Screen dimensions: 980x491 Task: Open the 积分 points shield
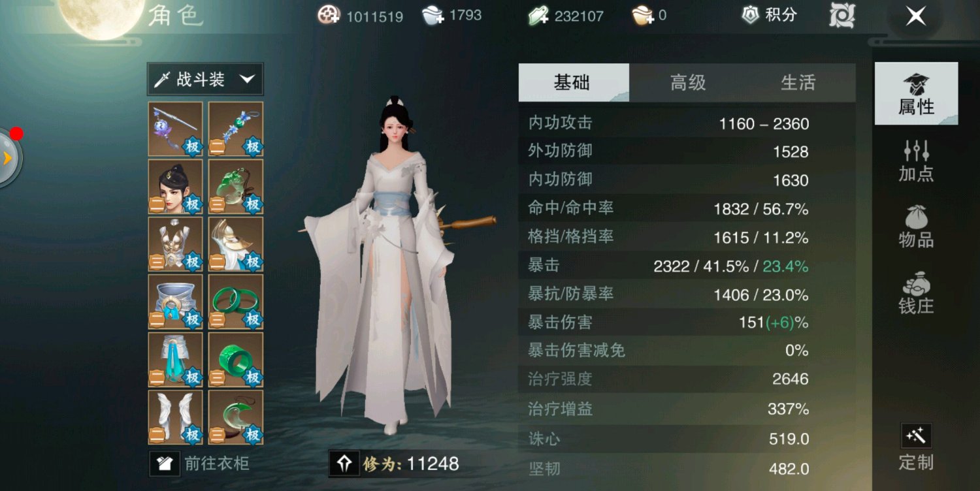click(770, 15)
